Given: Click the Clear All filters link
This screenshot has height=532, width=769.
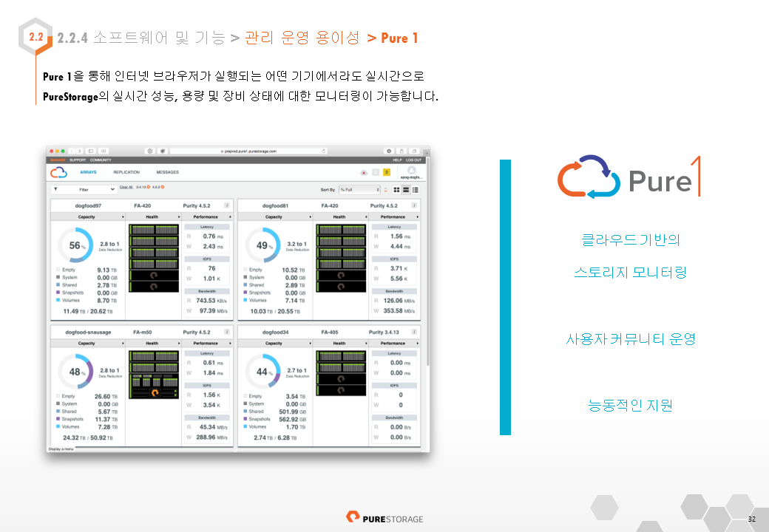Looking at the screenshot, I should (126, 187).
